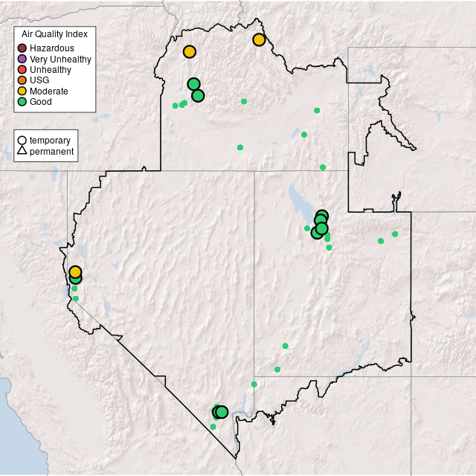This screenshot has height=476, width=476.
Task: Click the permanent triangle symbol in legend
Action: [22, 151]
